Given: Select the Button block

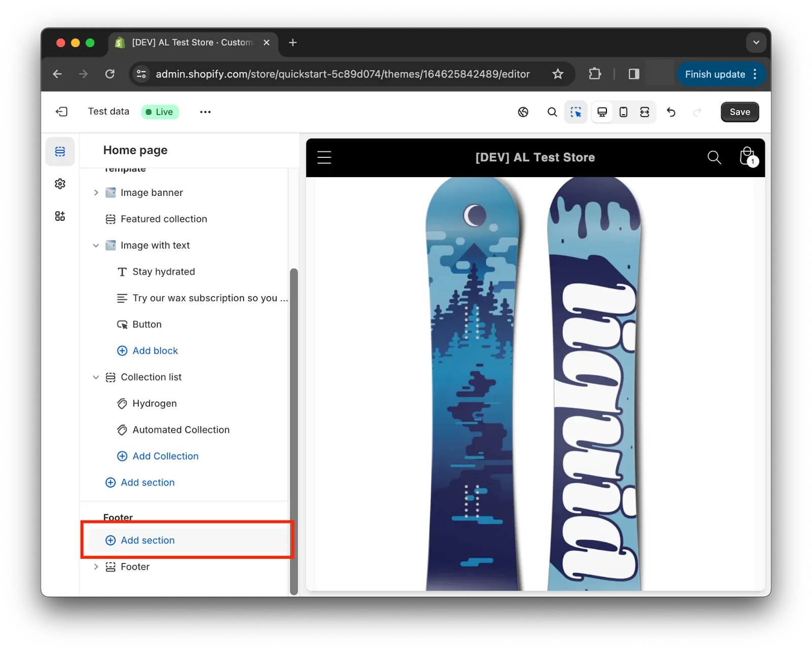Looking at the screenshot, I should (147, 325).
